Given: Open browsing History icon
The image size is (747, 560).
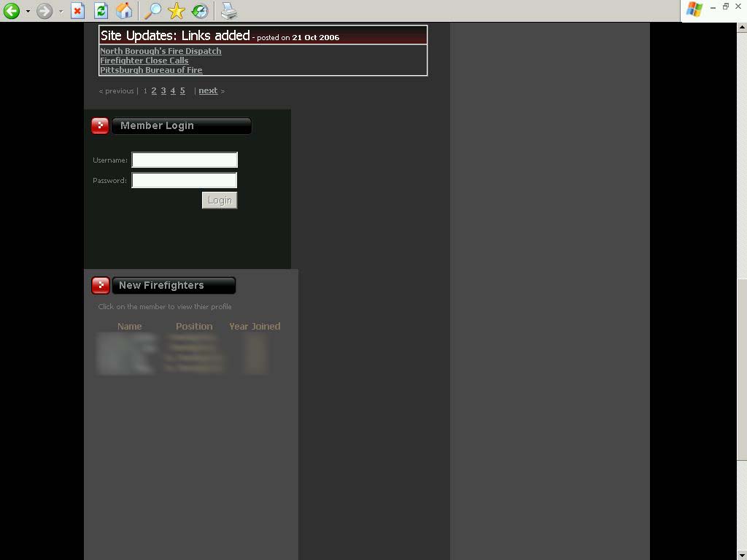Looking at the screenshot, I should 200,11.
